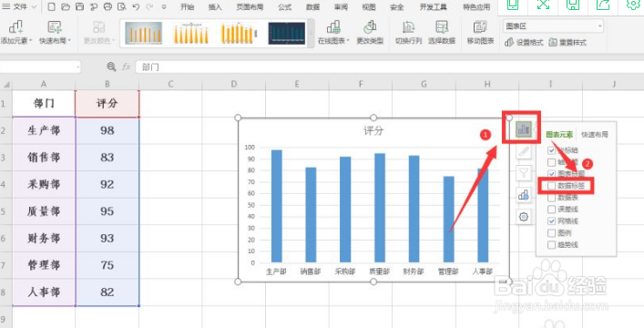Open the 快速布局 ribbon dropdown
The height and width of the screenshot is (328, 644).
[x=55, y=33]
